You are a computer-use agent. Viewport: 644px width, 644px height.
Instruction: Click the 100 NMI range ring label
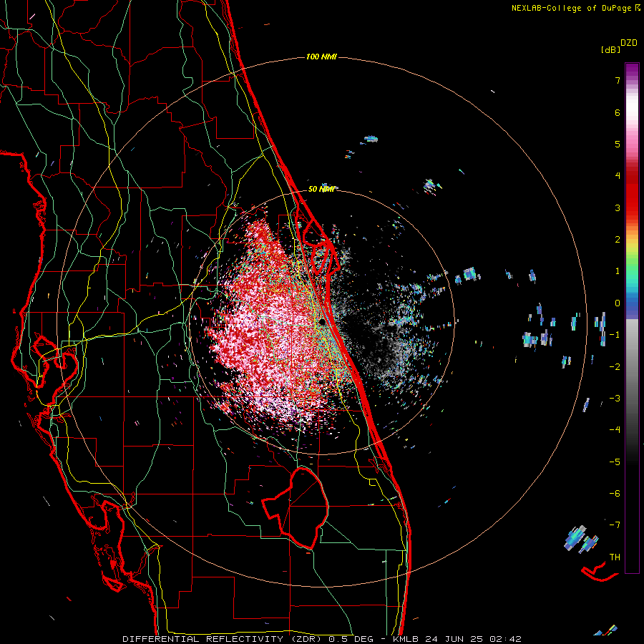point(321,57)
